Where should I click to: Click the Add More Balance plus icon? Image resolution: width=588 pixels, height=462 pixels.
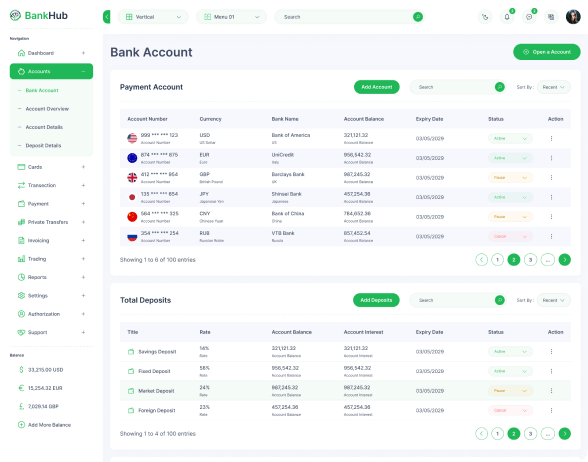click(21, 425)
